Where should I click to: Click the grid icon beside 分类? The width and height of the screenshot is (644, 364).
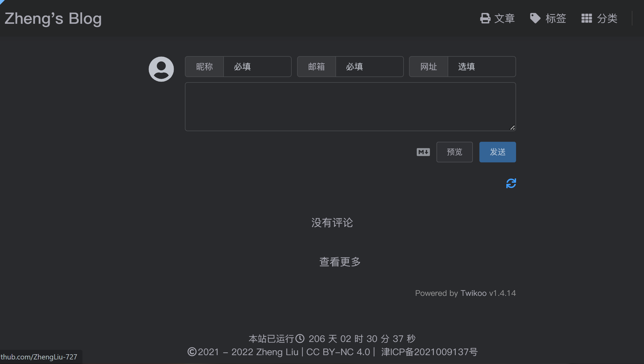click(586, 18)
